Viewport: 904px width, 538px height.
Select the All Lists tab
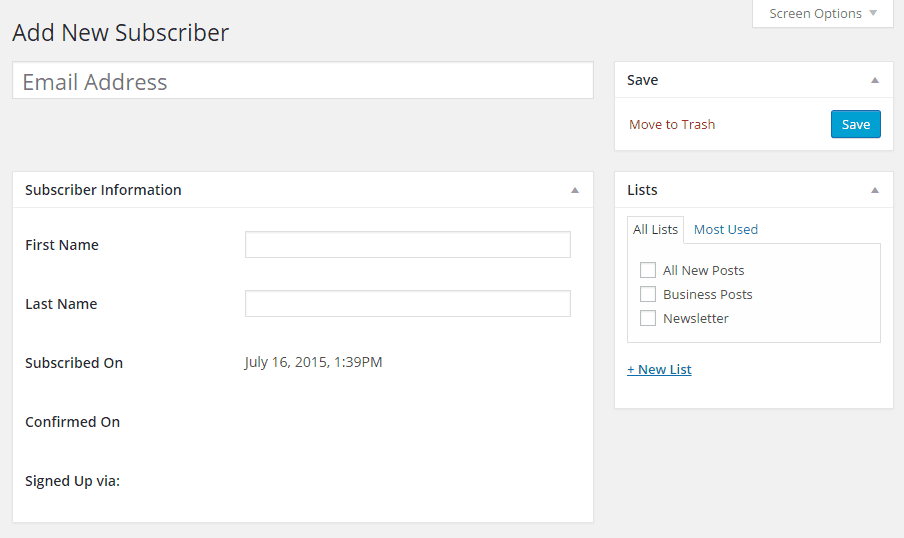pyautogui.click(x=655, y=229)
